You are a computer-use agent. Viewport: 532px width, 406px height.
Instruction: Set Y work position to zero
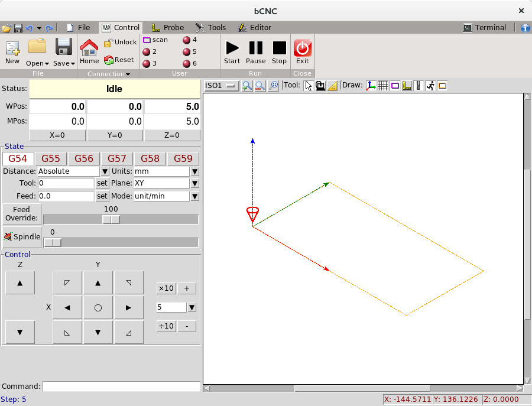[x=115, y=135]
